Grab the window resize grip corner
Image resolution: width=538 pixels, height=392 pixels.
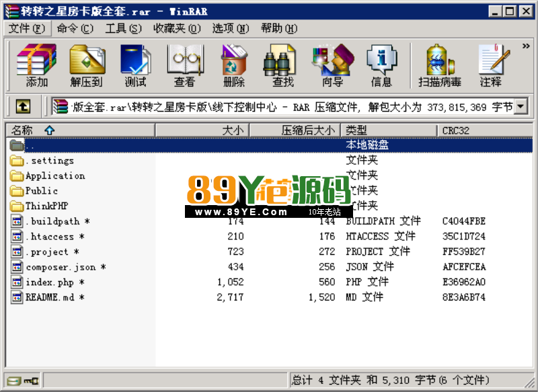point(530,384)
